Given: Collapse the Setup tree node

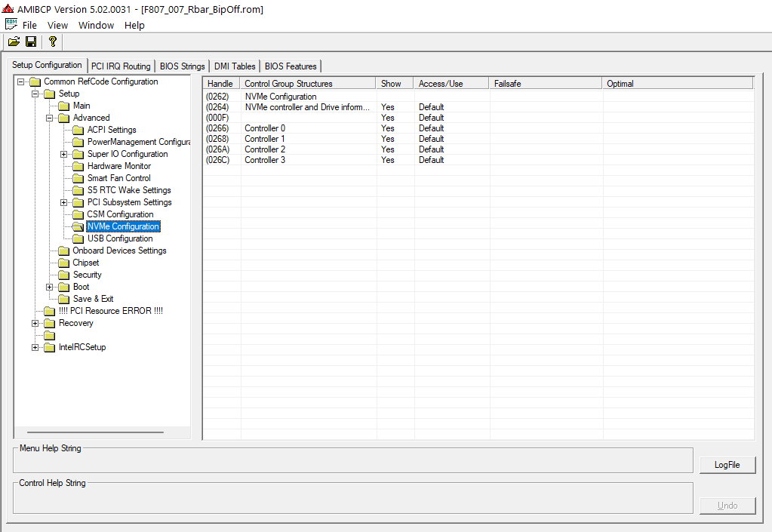Looking at the screenshot, I should click(35, 94).
